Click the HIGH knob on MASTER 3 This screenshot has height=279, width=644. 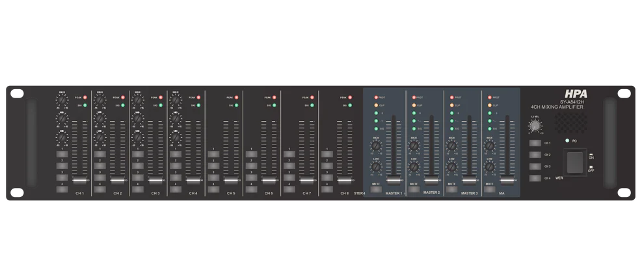tap(451, 146)
